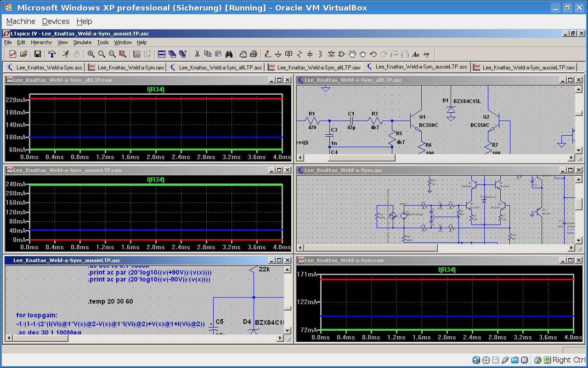Select the Place Inductor tool
588x368 pixels.
[321, 54]
